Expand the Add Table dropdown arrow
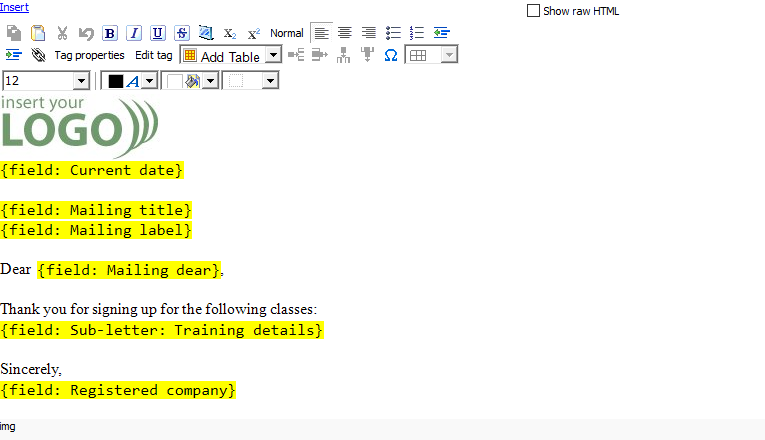 [x=273, y=56]
